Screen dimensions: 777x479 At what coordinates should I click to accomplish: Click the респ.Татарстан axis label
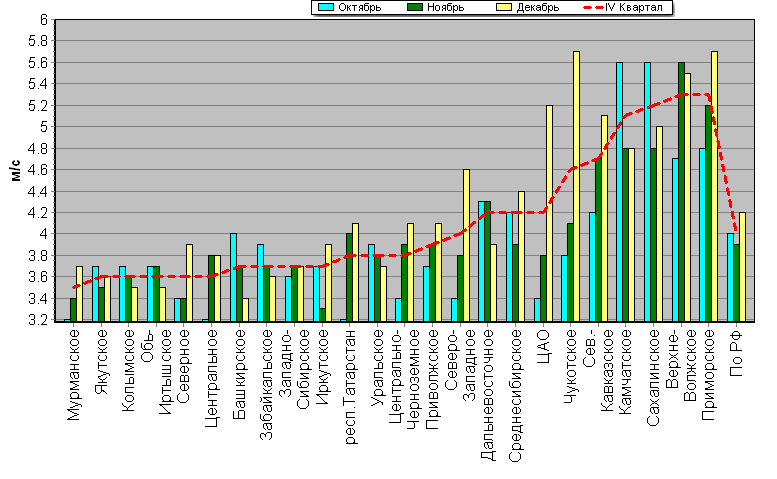350,387
